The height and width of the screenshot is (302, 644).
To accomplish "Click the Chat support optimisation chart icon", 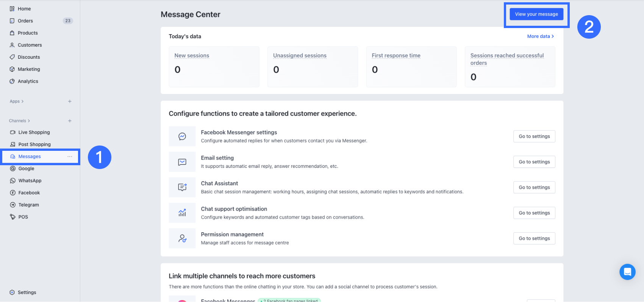I will coord(182,213).
